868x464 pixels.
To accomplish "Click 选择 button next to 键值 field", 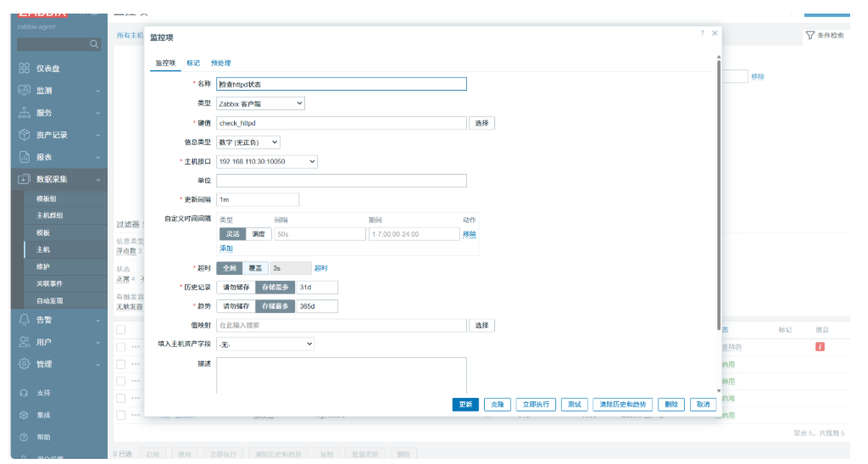I will tap(481, 123).
